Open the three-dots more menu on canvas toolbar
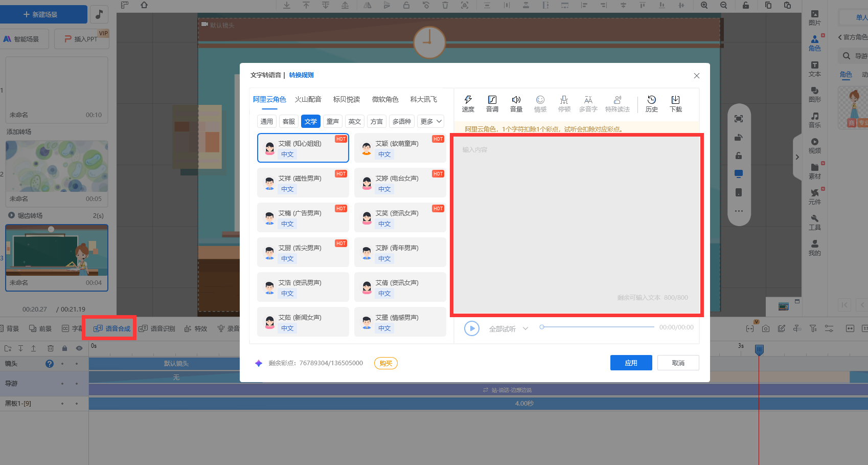The width and height of the screenshot is (868, 465). [739, 211]
